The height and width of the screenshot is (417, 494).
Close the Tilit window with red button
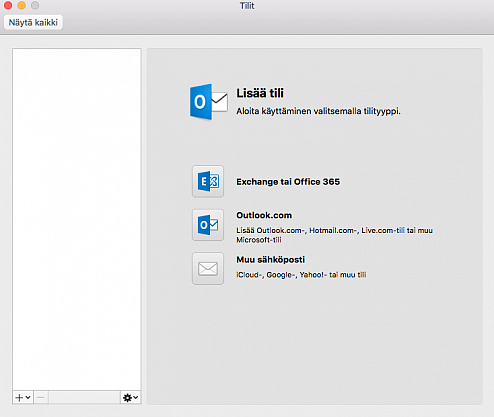pos(8,5)
